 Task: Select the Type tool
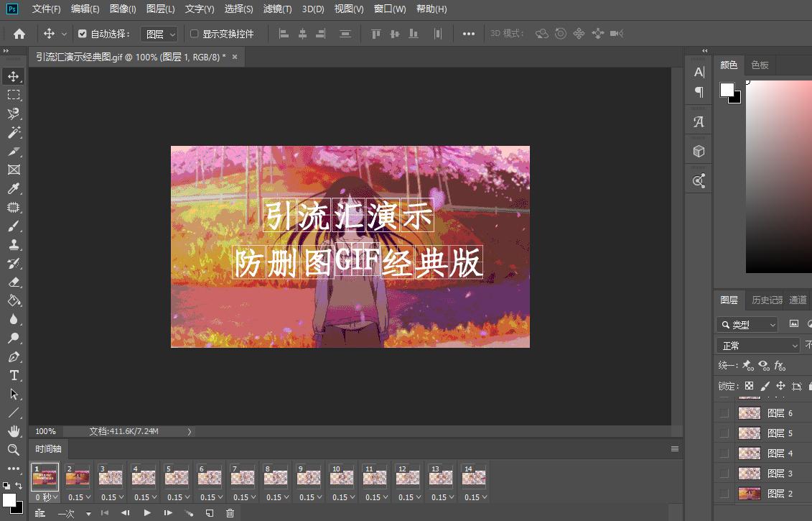[14, 375]
